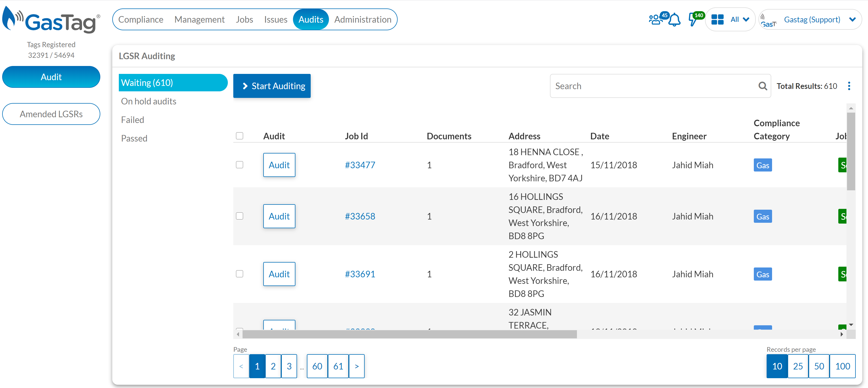Set records per page to 50
Image resolution: width=868 pixels, height=388 pixels.
pos(819,366)
